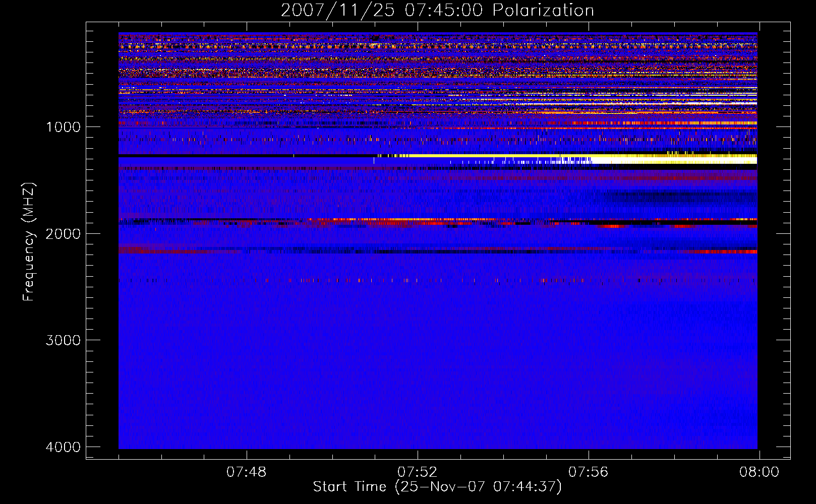Click the 3000 frequency tick label
816x504 pixels.
point(63,340)
